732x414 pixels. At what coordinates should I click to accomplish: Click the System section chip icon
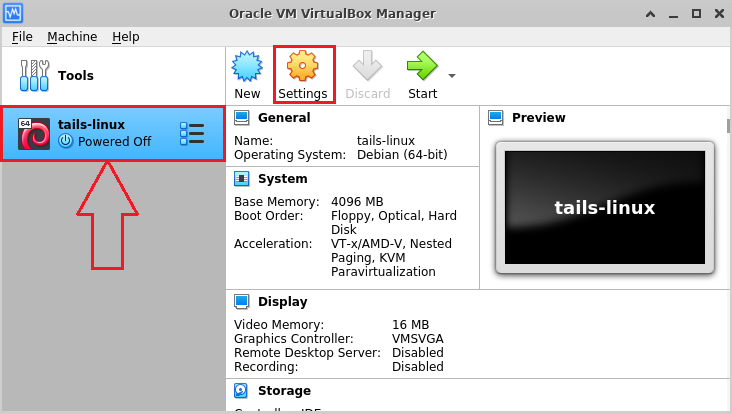[x=241, y=179]
